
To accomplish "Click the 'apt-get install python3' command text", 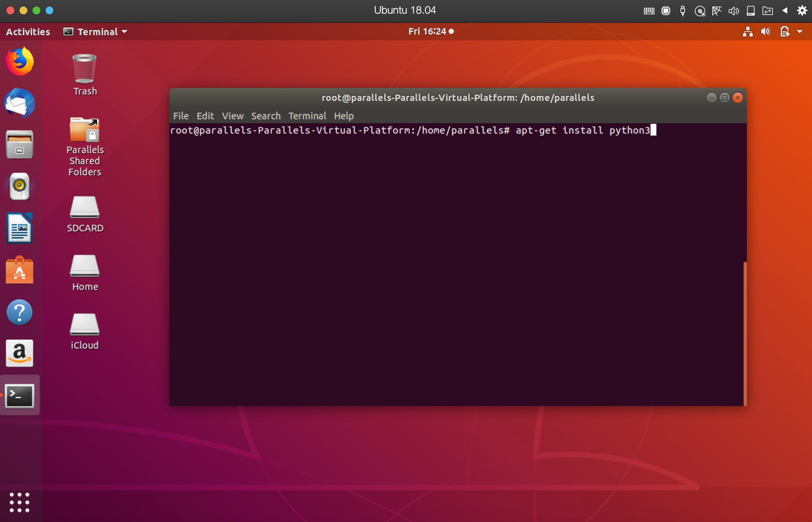I will (x=583, y=130).
